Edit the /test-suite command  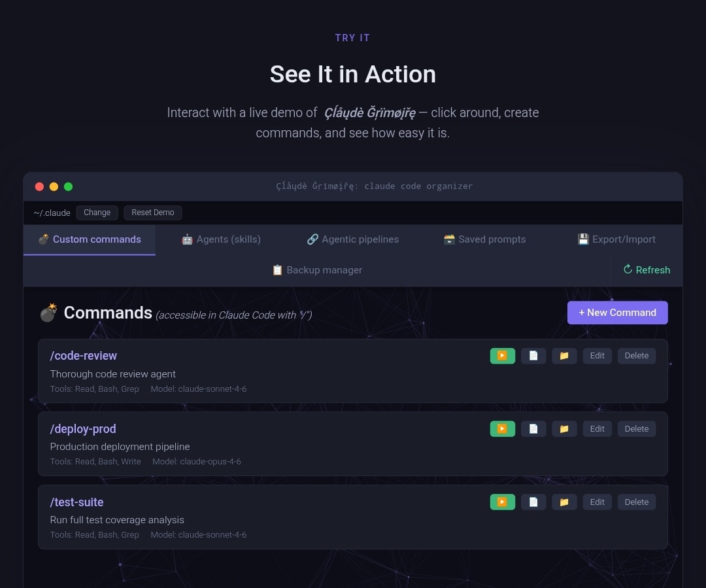pos(597,502)
